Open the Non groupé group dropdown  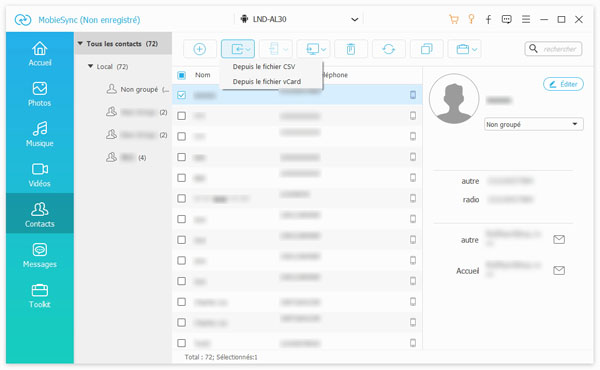pos(533,124)
